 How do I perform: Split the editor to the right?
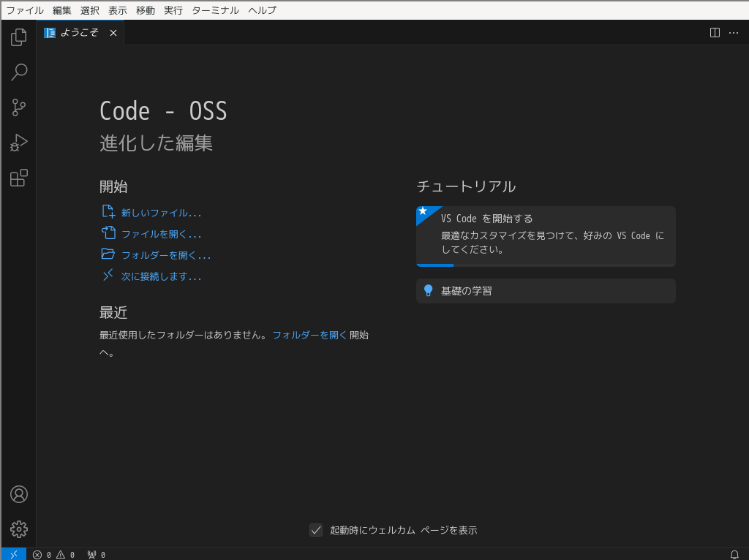pyautogui.click(x=715, y=32)
